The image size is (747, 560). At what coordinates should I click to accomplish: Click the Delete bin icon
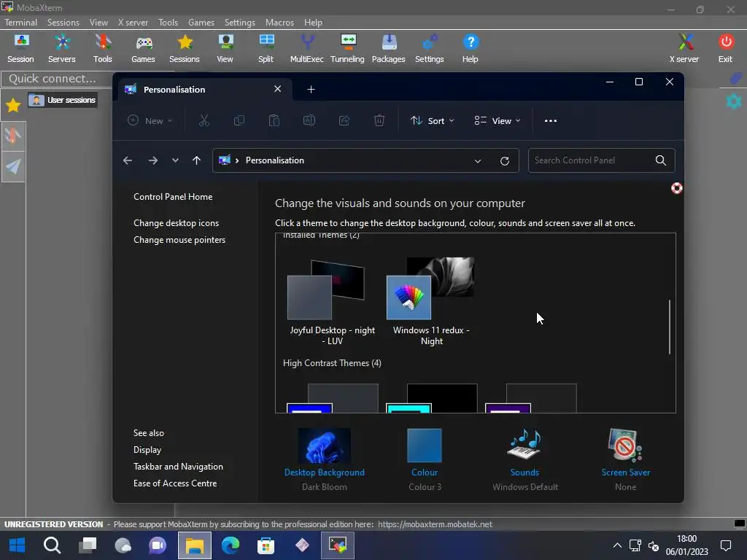(379, 120)
